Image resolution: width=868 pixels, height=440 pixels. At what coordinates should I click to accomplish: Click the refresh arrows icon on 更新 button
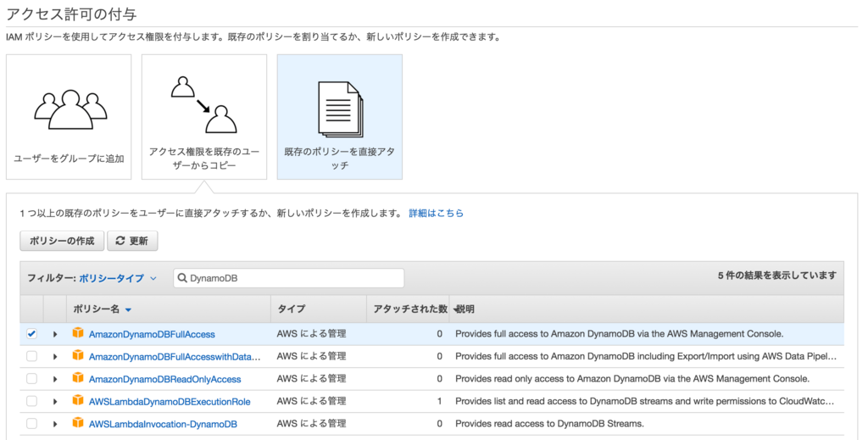pyautogui.click(x=120, y=241)
